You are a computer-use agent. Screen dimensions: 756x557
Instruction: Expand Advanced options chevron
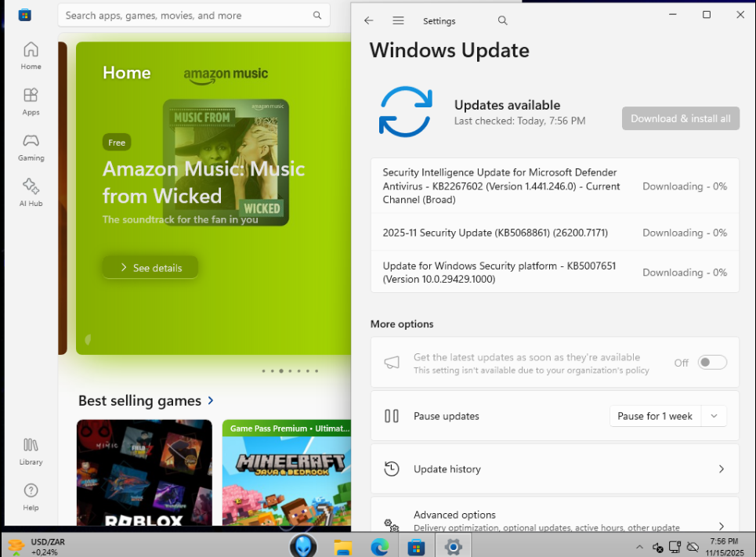tap(722, 526)
